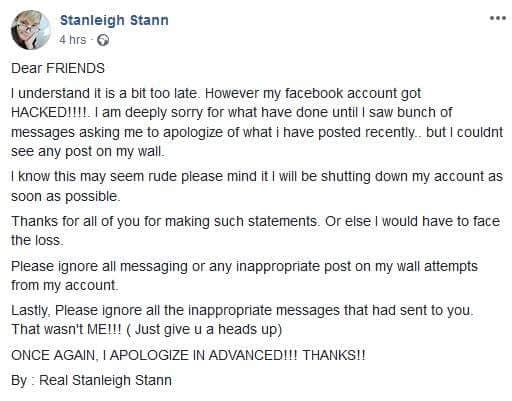Click the 'Dear FRIENDS' greeting line
Screen dimensions: 512x401
58,68
